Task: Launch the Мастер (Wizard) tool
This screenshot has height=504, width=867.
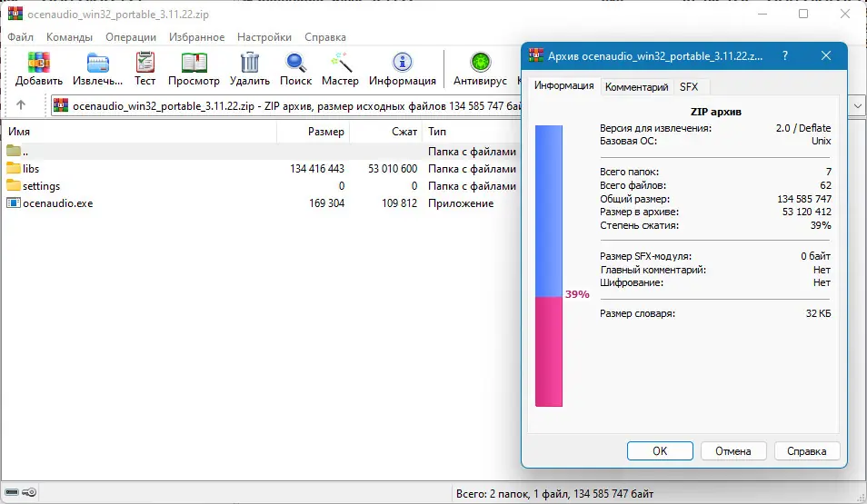Action: click(x=340, y=63)
